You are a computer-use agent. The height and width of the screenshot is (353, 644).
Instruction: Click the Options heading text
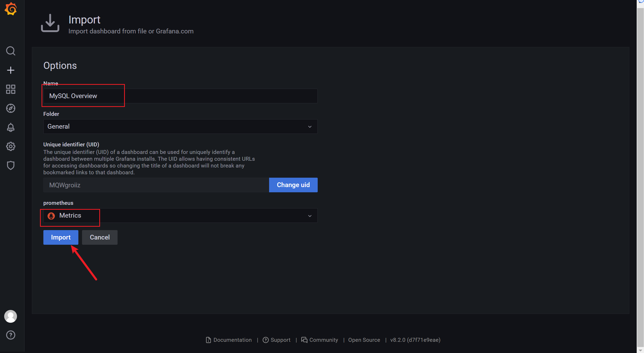[60, 66]
